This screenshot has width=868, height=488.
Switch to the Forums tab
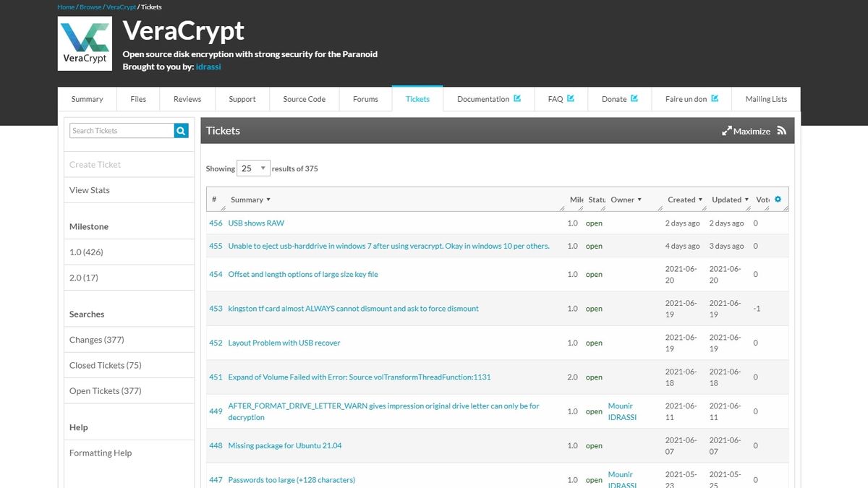[365, 99]
